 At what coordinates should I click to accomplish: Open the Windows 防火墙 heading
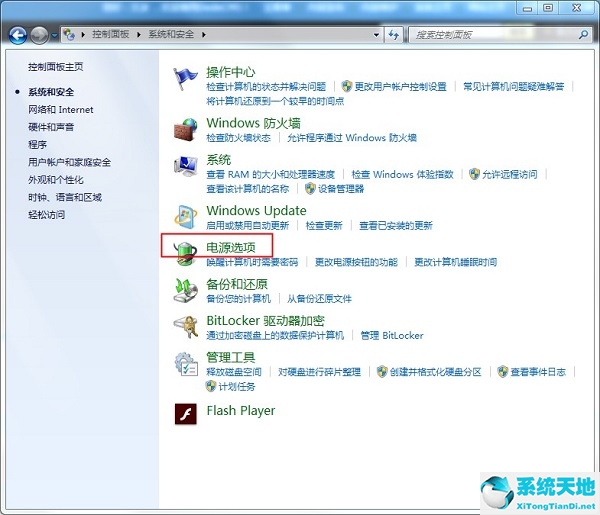coord(253,123)
